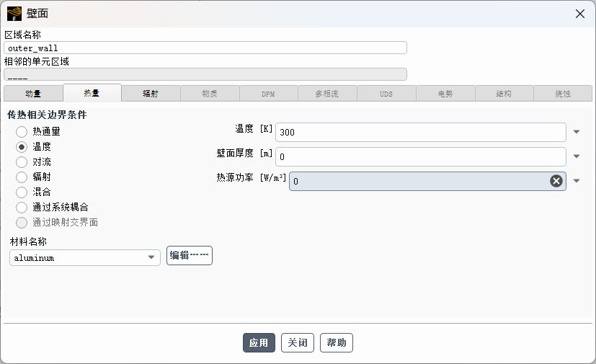
Task: Choose the 辐射 radio option
Action: pos(22,177)
